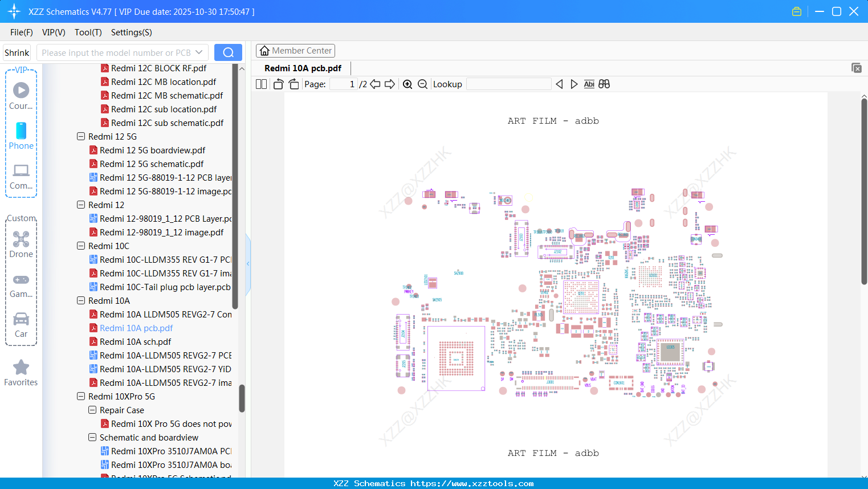This screenshot has height=489, width=868.
Task: Go to the previous PDF page
Action: [x=375, y=84]
